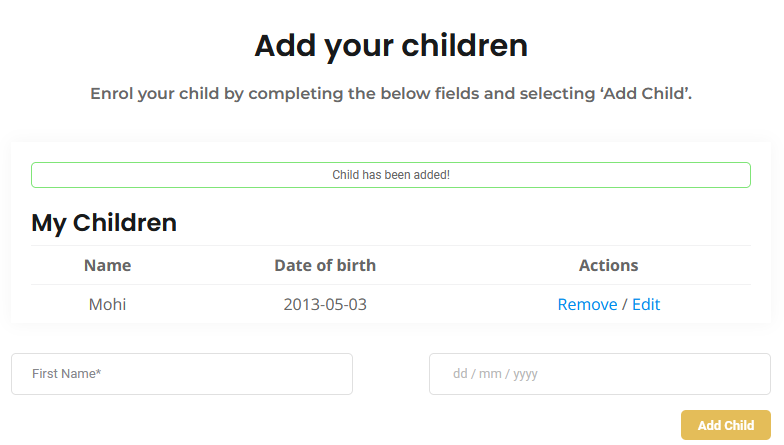Click the slash between Remove and Edit
Image resolution: width=784 pixels, height=445 pixels.
click(x=625, y=304)
